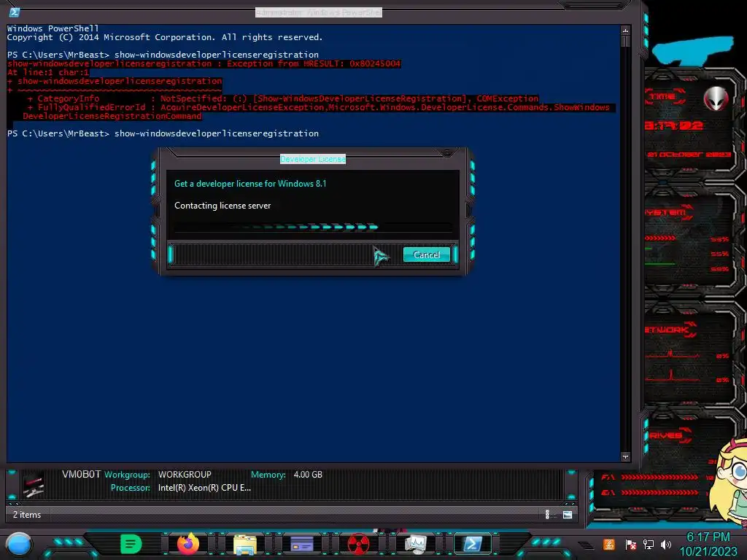This screenshot has height=560, width=747.
Task: Click the red digital clock time display
Action: (x=673, y=125)
